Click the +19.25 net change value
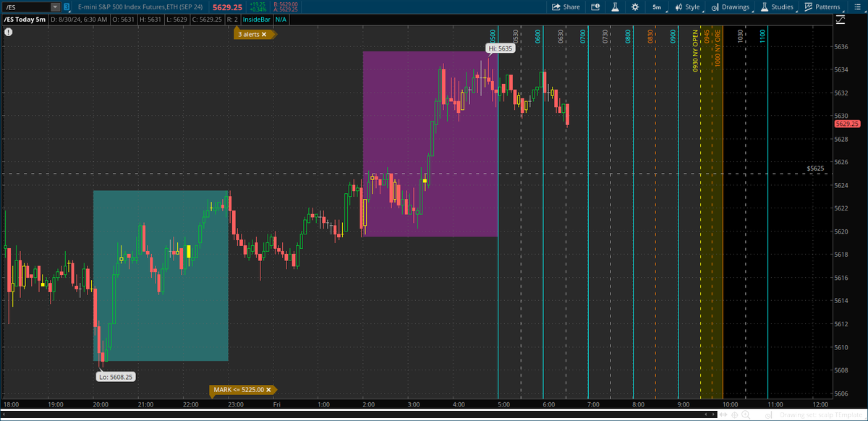 (258, 4)
